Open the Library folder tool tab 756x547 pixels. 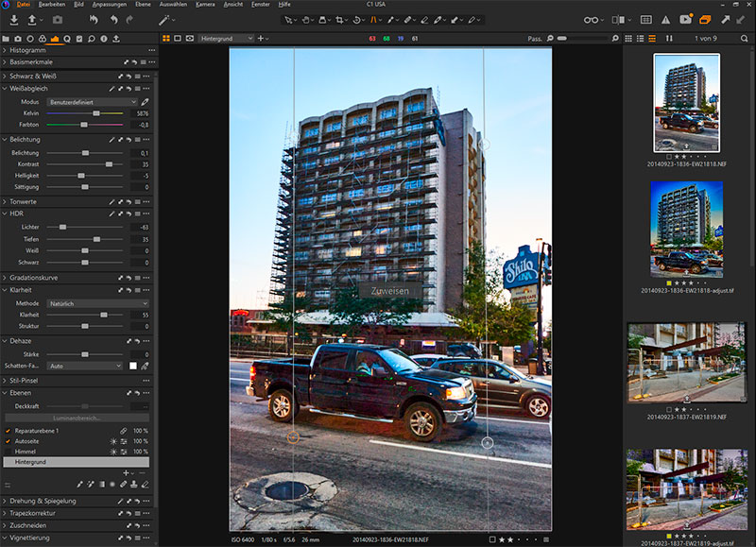coord(6,39)
